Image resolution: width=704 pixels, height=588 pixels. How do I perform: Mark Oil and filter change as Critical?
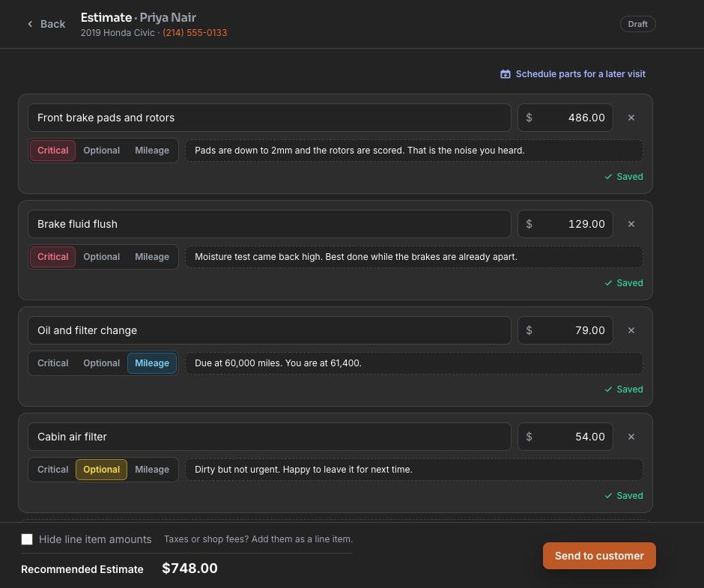click(x=52, y=363)
